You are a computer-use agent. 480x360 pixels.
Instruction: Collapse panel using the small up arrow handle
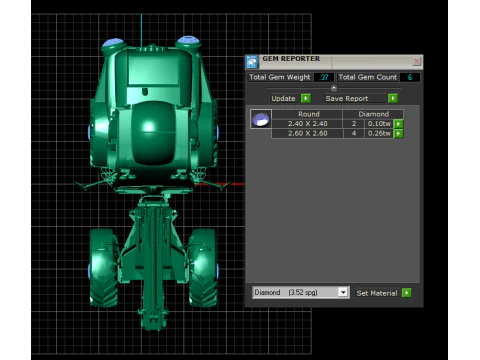pyautogui.click(x=334, y=88)
